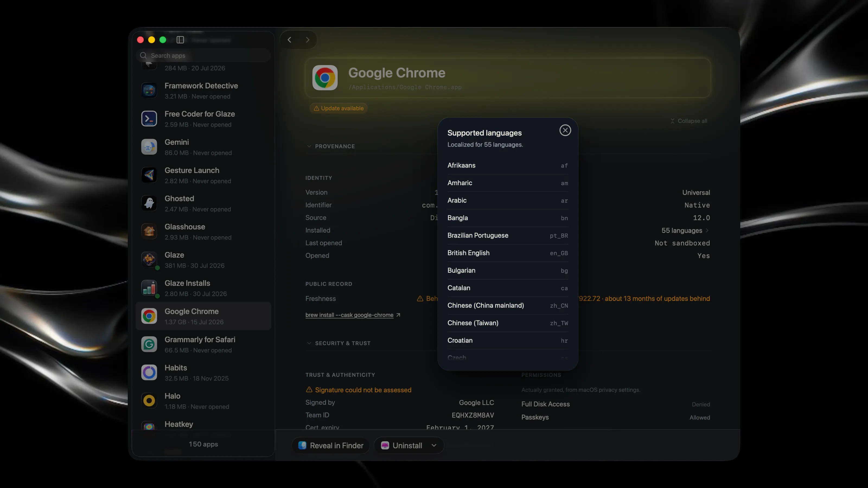Click the Brazilian Portuguese language row

(x=508, y=235)
